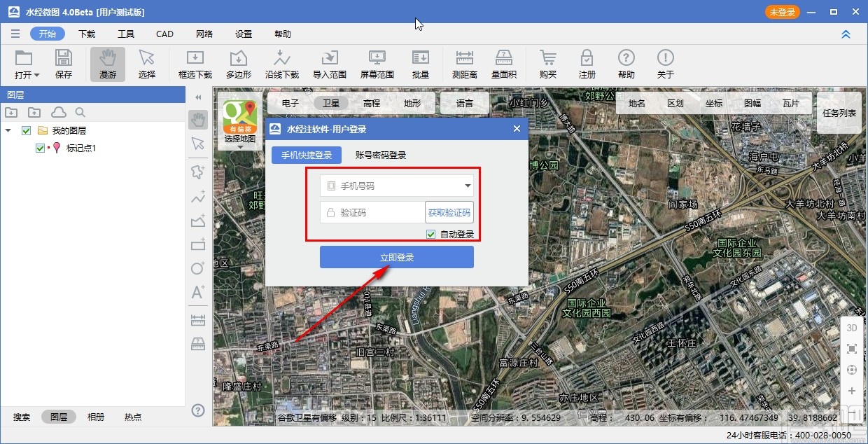
Task: Switch map to 3D view
Action: 851,327
